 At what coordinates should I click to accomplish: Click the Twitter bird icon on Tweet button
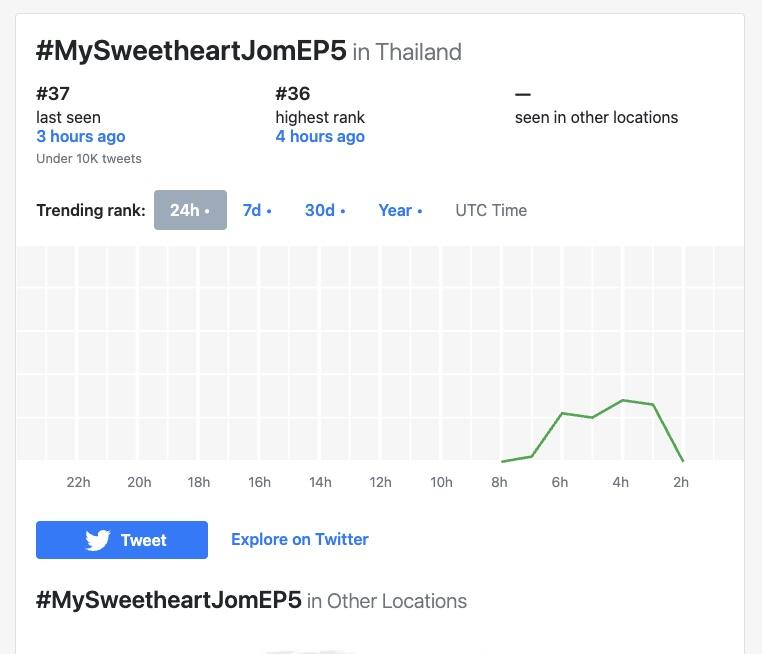tap(98, 540)
